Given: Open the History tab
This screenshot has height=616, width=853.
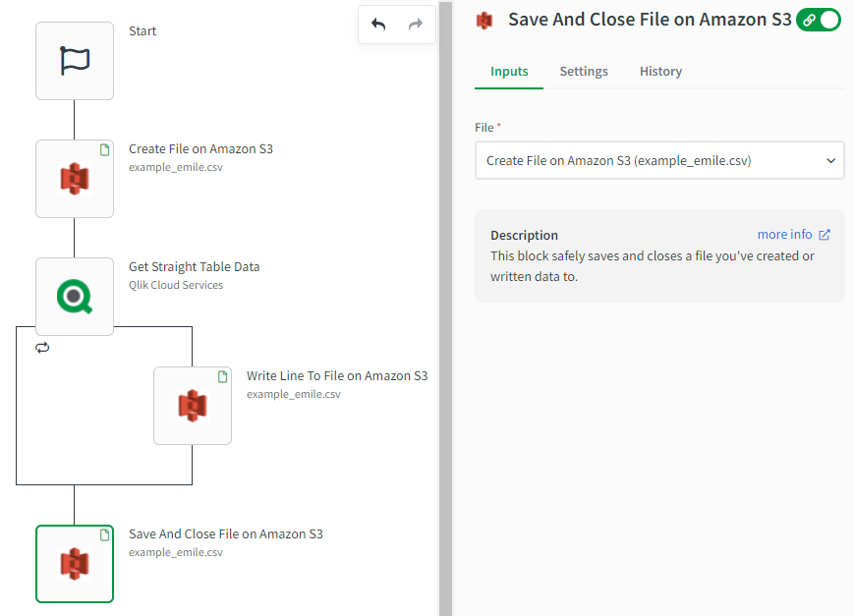Looking at the screenshot, I should pos(660,72).
